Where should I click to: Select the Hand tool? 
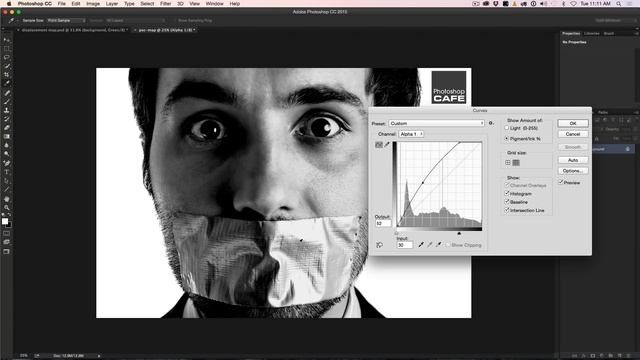point(7,199)
